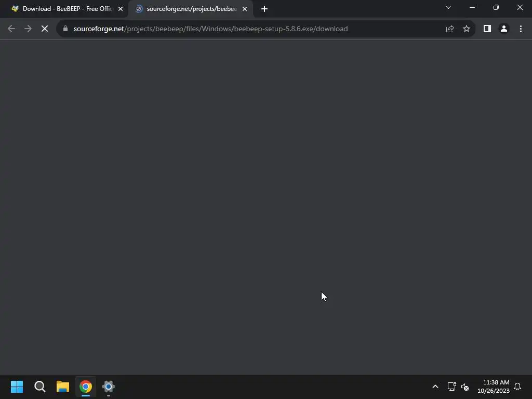Viewport: 532px width, 399px height.
Task: Select the Chrome icon in the taskbar
Action: pyautogui.click(x=86, y=387)
